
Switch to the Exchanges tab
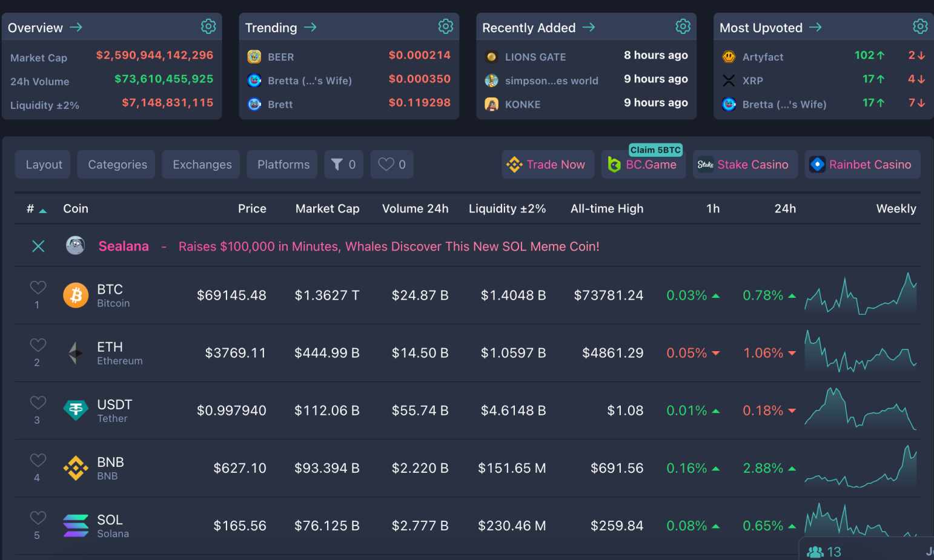pyautogui.click(x=201, y=164)
